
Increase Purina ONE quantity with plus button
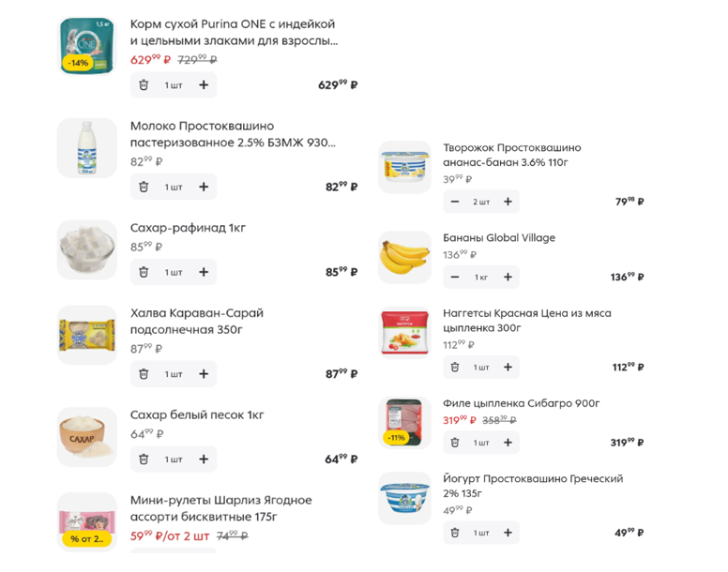[204, 85]
